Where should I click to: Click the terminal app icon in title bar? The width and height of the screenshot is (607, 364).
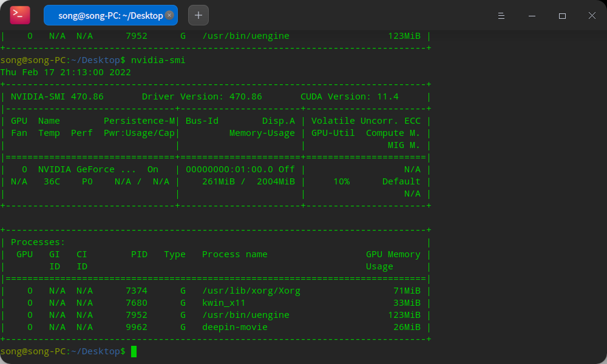20,15
